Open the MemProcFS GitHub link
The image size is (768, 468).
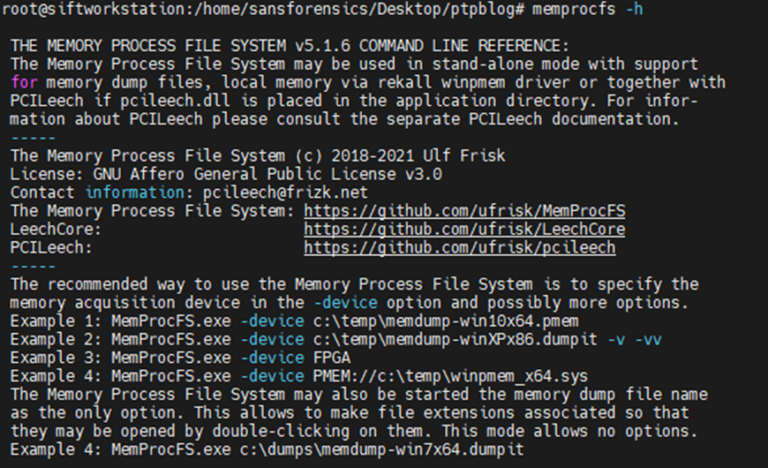click(464, 211)
